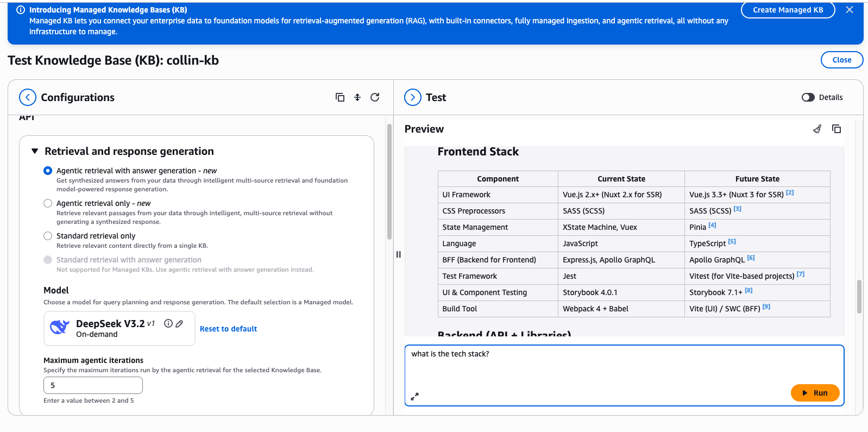Close the Test Knowledge Base page
The width and height of the screenshot is (868, 432).
tap(841, 60)
